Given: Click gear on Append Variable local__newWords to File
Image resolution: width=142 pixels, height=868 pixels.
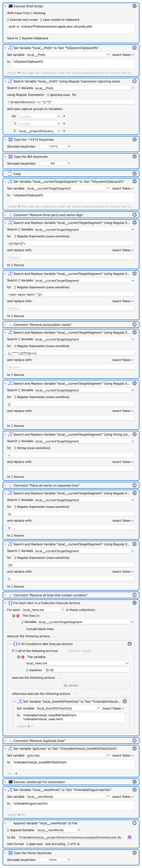Looking at the screenshot, I should point(134,823).
